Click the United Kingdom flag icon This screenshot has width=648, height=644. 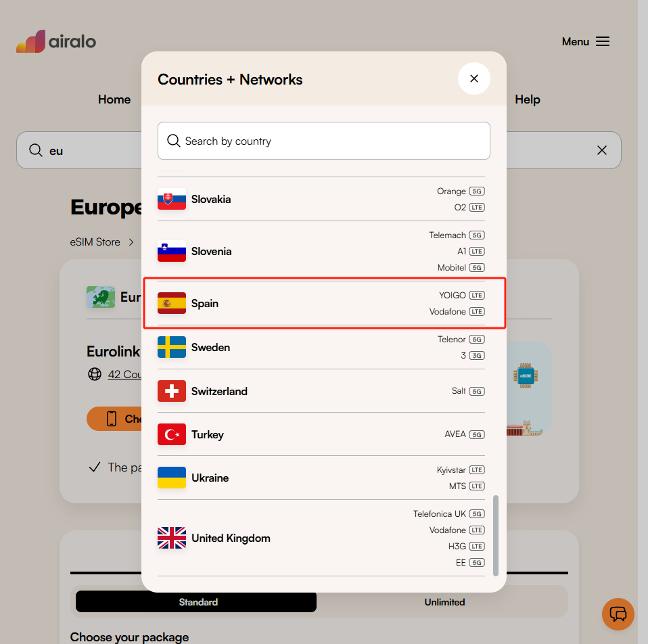pos(171,538)
